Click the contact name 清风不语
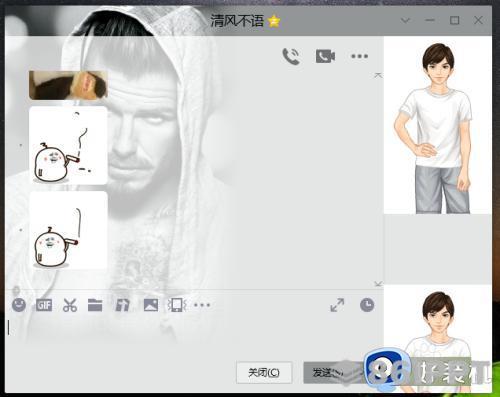Screen dimensions: 500x397 point(237,21)
